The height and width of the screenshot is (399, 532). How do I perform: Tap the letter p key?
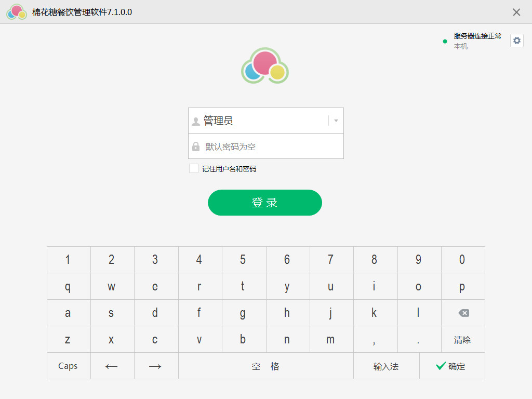tap(463, 286)
